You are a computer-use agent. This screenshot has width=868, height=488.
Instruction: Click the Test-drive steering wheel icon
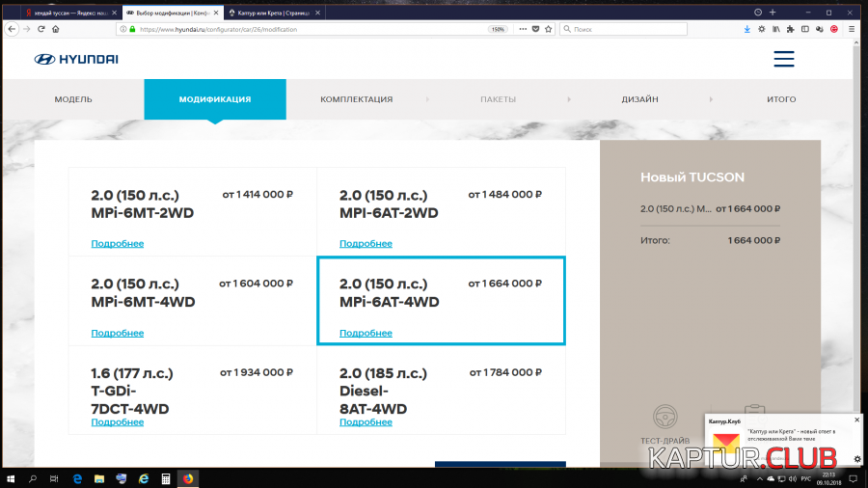click(x=665, y=417)
